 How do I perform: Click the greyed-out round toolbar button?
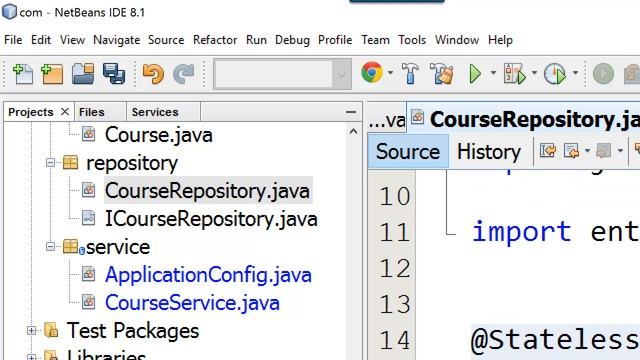tap(603, 74)
